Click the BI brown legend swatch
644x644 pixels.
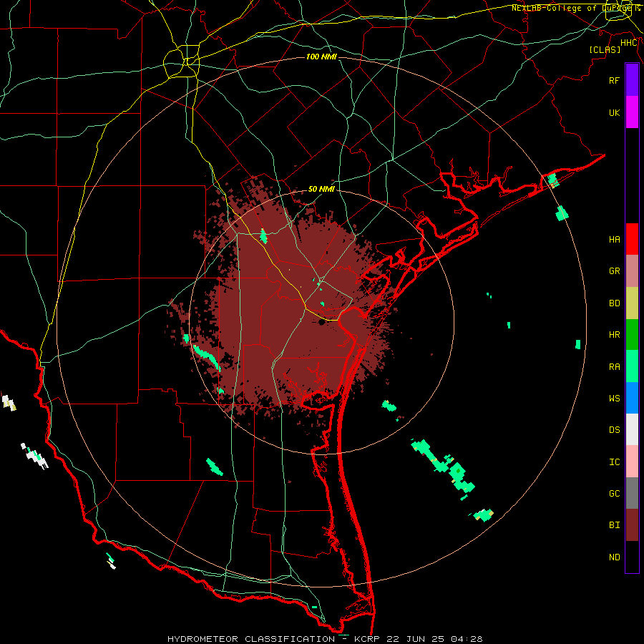point(632,525)
